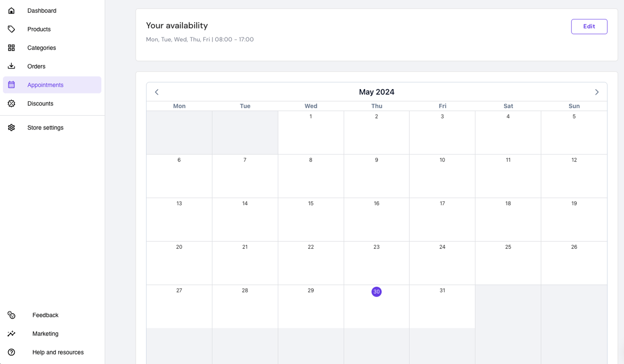624x364 pixels.
Task: Select Friday May 31 on the calendar
Action: 442,306
